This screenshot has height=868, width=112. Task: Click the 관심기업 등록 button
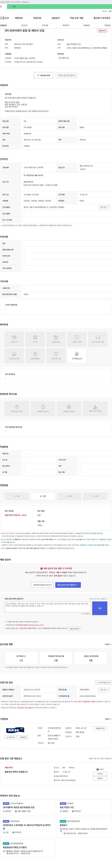tap(43, 76)
